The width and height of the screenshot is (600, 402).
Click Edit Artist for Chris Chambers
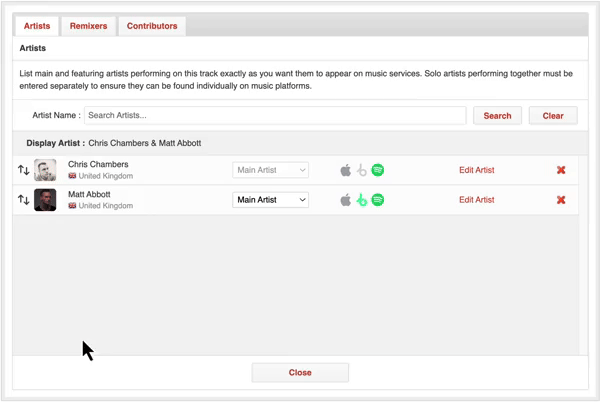[x=476, y=170]
